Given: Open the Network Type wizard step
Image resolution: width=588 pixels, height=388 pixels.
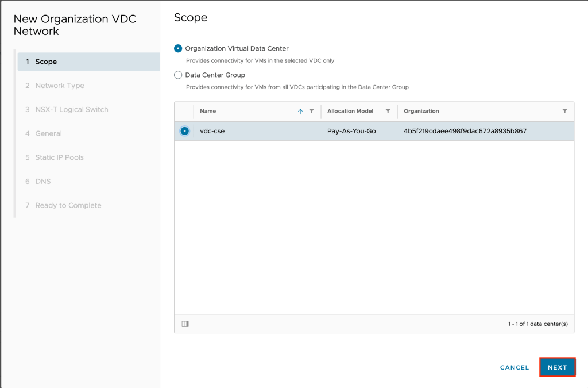Looking at the screenshot, I should pyautogui.click(x=59, y=86).
